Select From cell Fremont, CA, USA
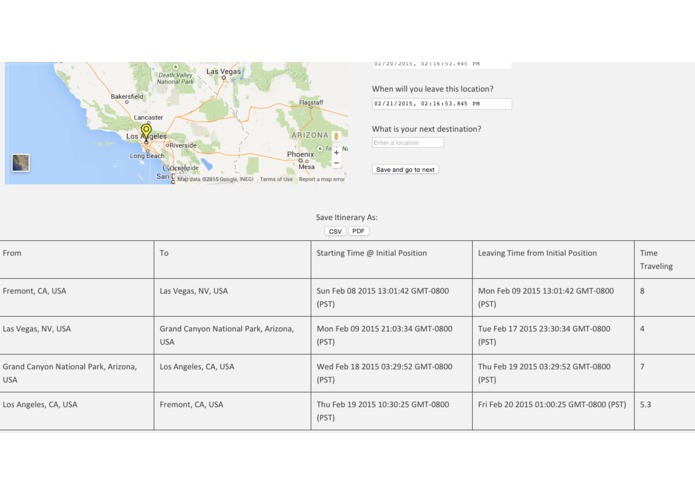This screenshot has height=494, width=695. [34, 291]
